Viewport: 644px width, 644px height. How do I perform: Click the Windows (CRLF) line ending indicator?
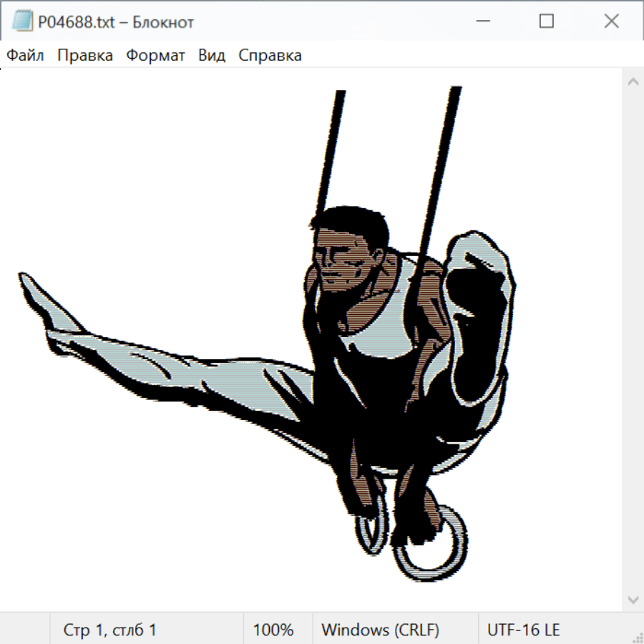coord(380,630)
